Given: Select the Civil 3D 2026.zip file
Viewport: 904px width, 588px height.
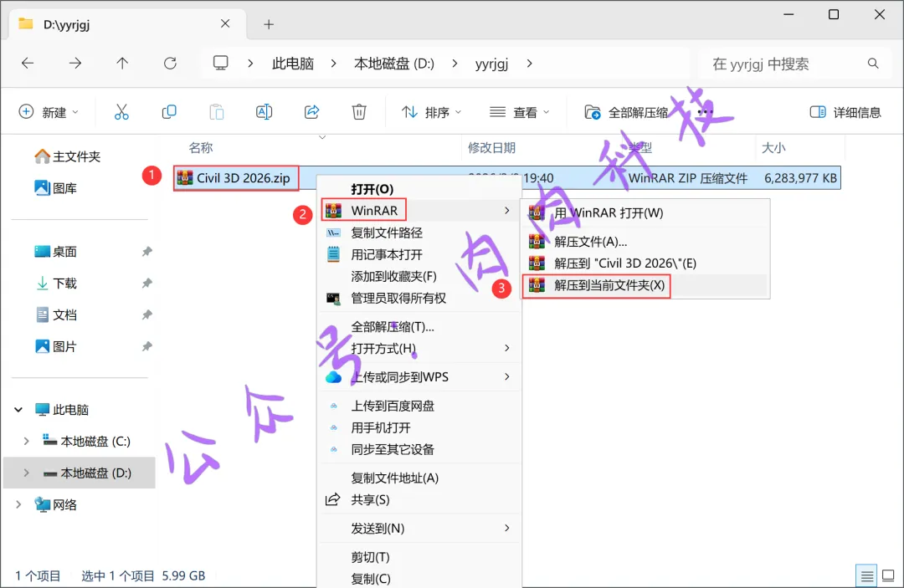Looking at the screenshot, I should (236, 178).
